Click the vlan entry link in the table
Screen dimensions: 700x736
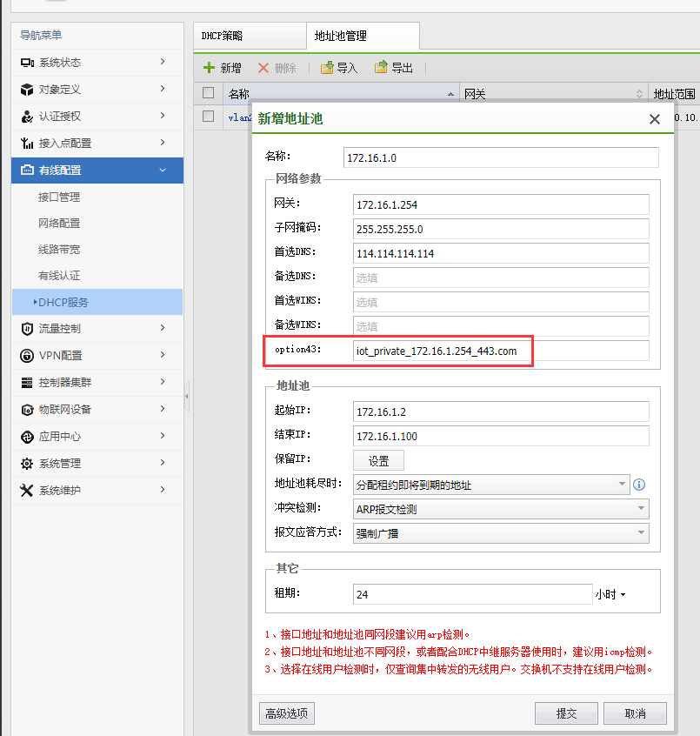click(x=240, y=117)
